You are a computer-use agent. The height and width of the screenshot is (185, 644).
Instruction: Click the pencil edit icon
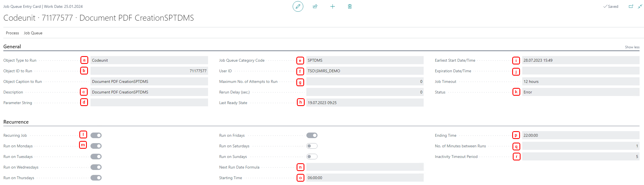[298, 6]
